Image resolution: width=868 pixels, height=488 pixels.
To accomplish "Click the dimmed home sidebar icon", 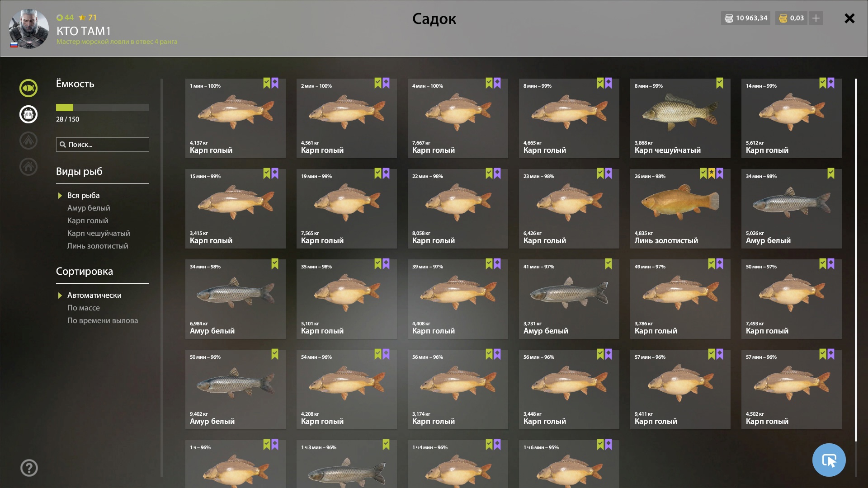I will tap(28, 167).
